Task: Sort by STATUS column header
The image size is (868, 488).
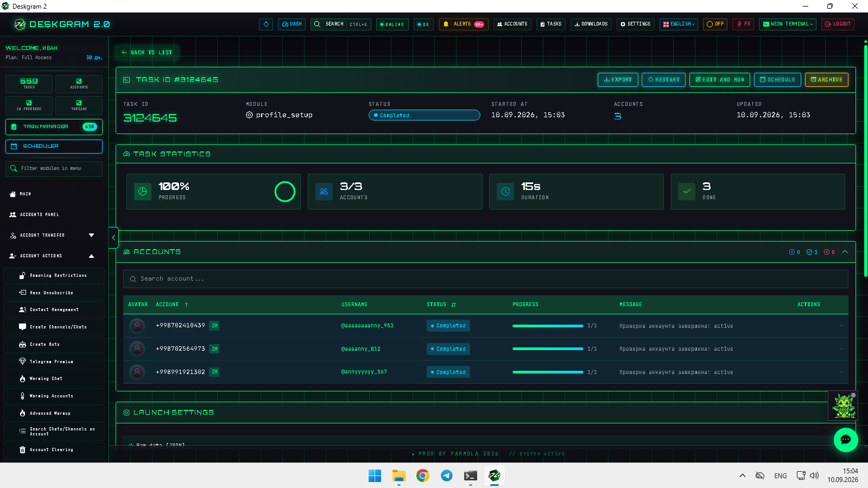Action: 441,305
